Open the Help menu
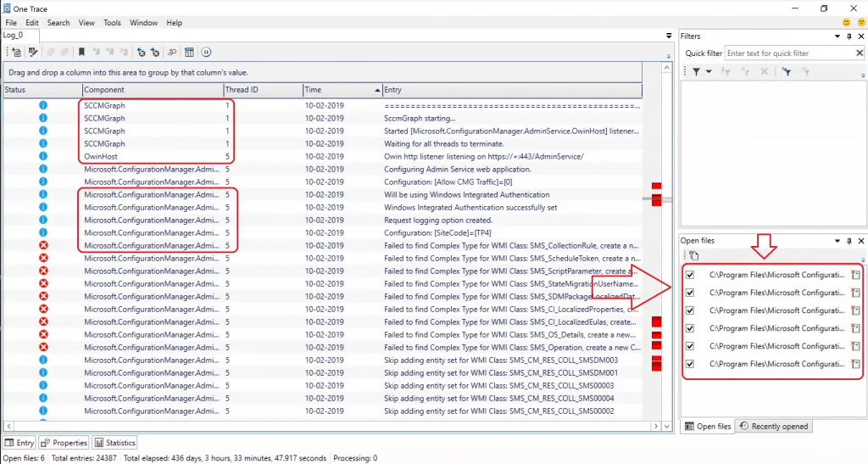This screenshot has height=464, width=868. tap(175, 23)
